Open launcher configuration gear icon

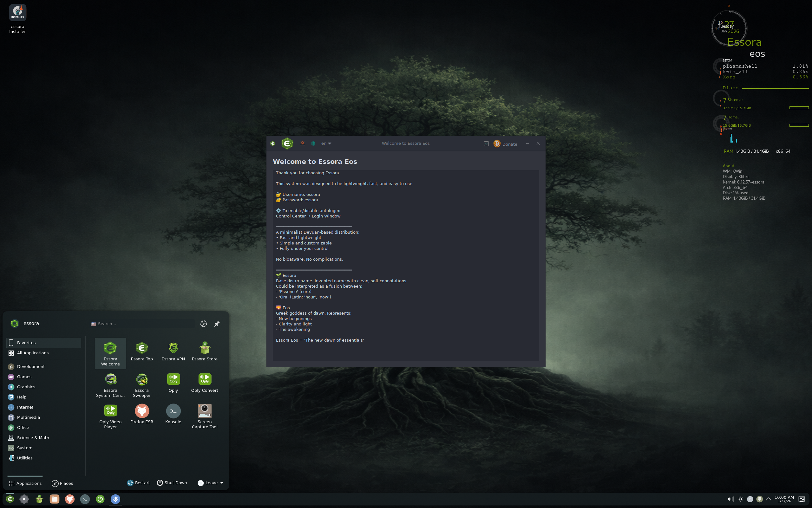click(203, 324)
